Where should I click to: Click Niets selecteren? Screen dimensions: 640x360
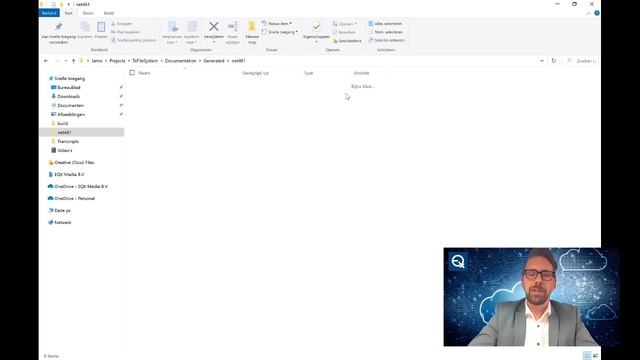385,32
